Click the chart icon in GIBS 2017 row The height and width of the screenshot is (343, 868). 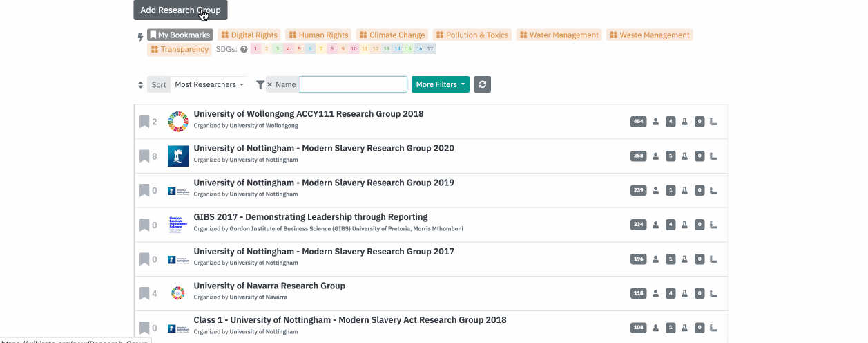coord(713,225)
